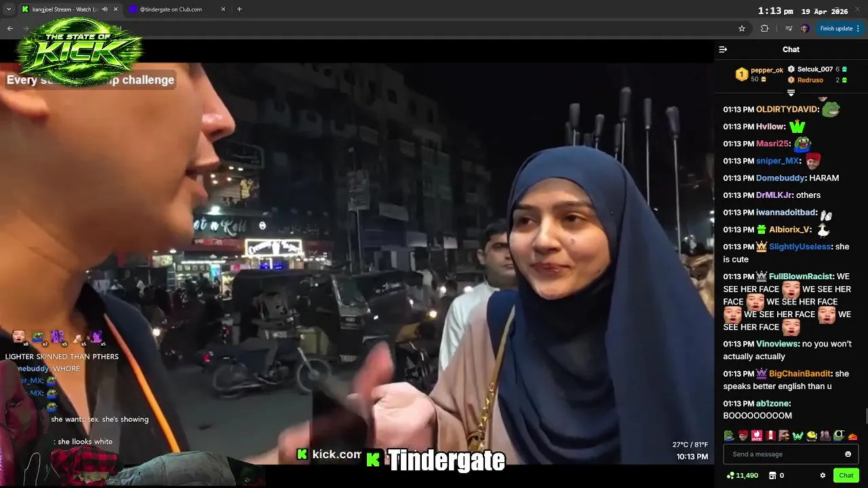Screen dimensions: 868x488
Task: Open the tab search dropdown arrow
Action: point(9,9)
